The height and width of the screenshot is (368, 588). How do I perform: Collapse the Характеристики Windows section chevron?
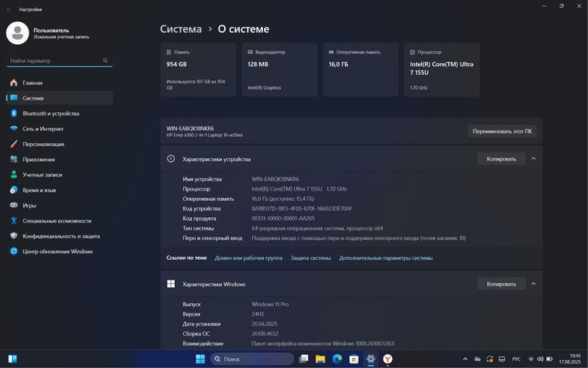point(534,284)
